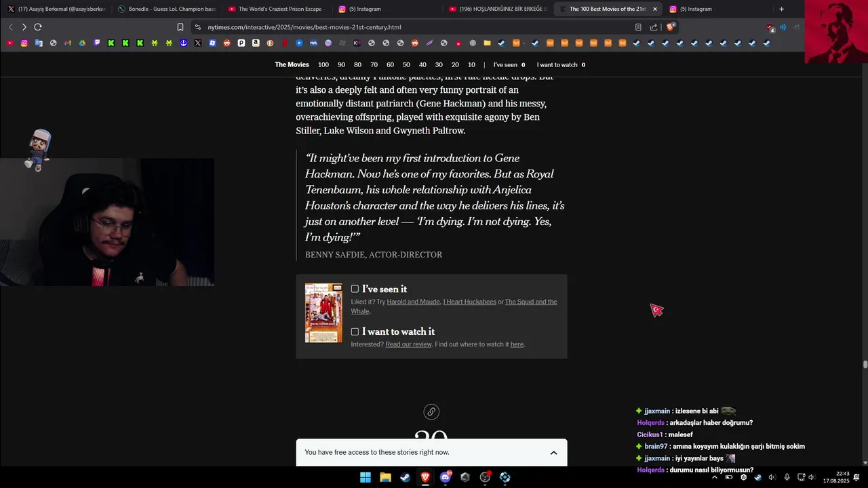Open site settings icon beside the URL
The image size is (868, 488).
click(x=197, y=27)
